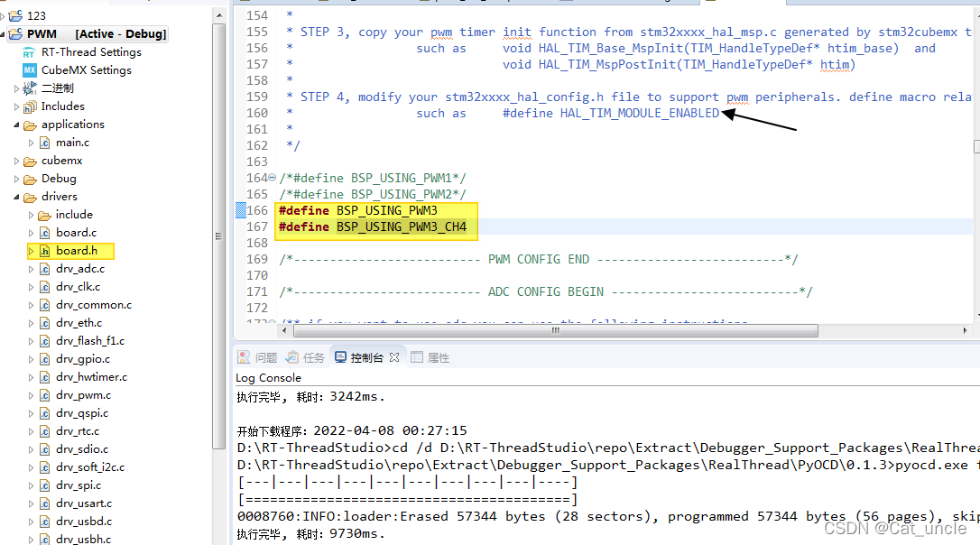The height and width of the screenshot is (545, 980).
Task: Place cursor on line 167 BSP_USING_PWM3_CH4
Action: pos(402,226)
